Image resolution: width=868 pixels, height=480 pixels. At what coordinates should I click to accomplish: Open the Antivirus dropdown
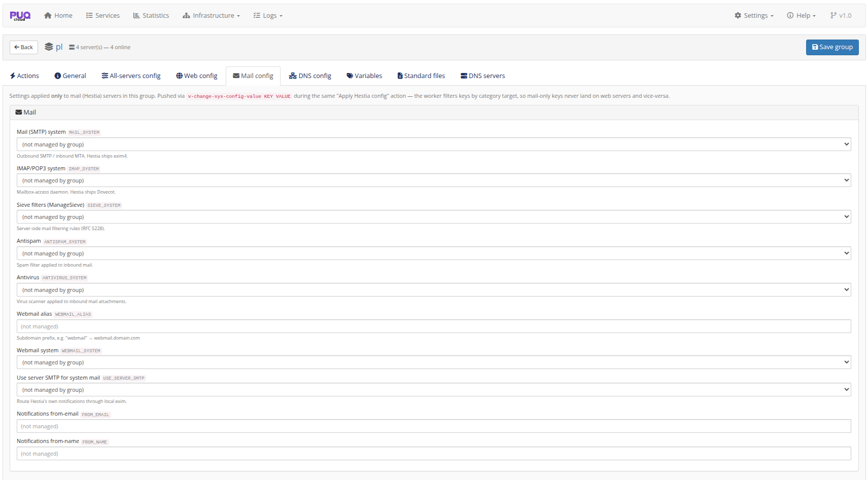pos(434,290)
